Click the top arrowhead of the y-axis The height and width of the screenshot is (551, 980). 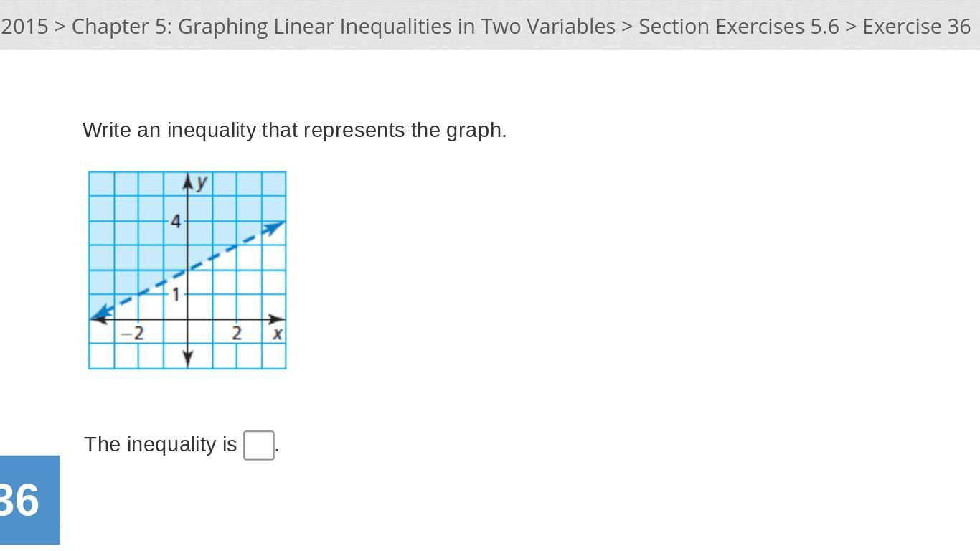(188, 182)
